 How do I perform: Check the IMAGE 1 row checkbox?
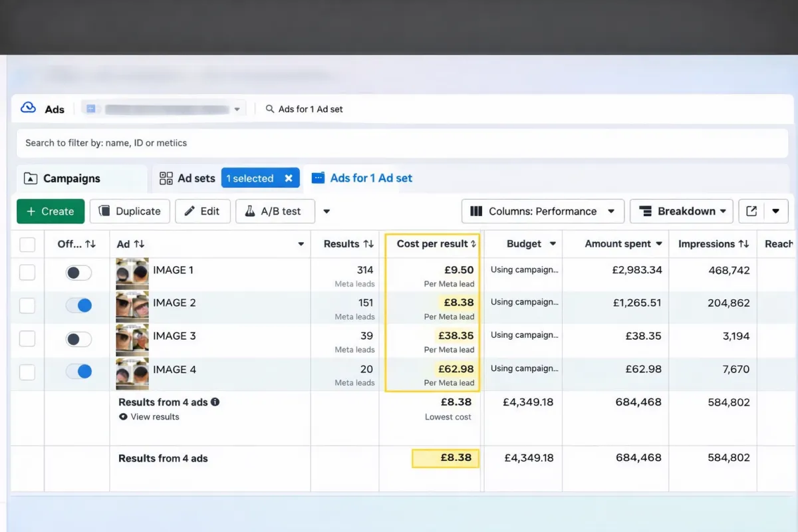(x=27, y=273)
